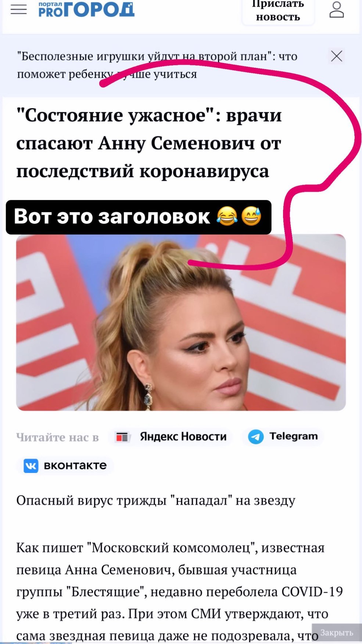This screenshot has width=362, height=644.
Task: Open the вконтакте link
Action: (65, 466)
